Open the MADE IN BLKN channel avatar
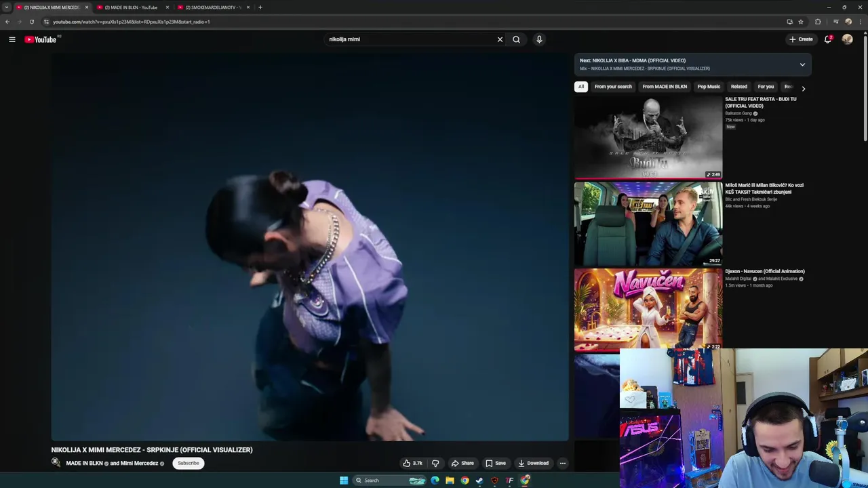868x488 pixels. pos(56,463)
